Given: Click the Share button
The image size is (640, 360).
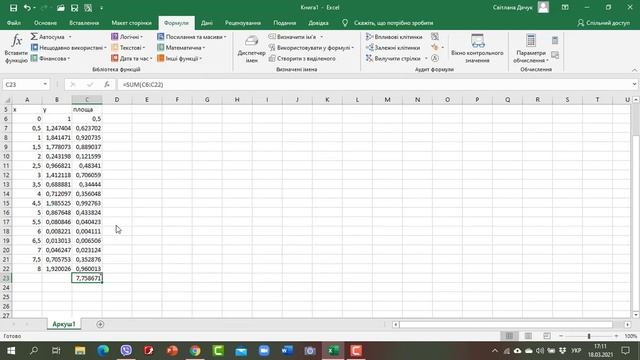Looking at the screenshot, I should tap(603, 23).
